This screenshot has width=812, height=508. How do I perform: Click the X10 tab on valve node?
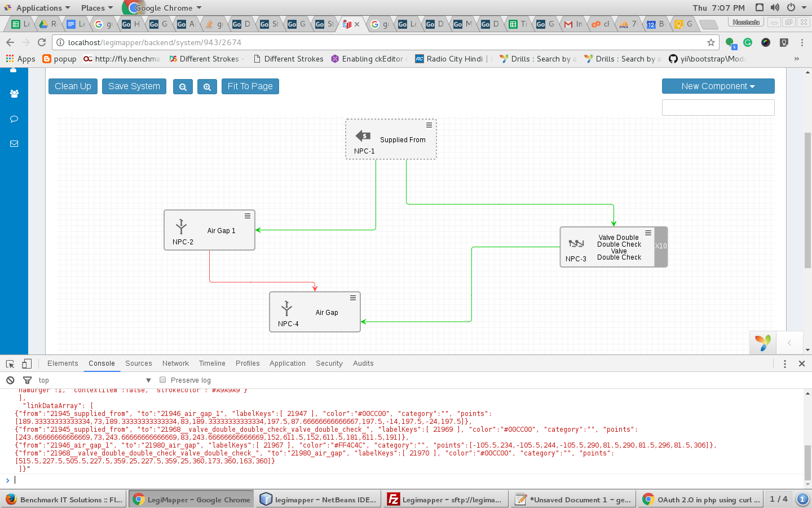(661, 246)
